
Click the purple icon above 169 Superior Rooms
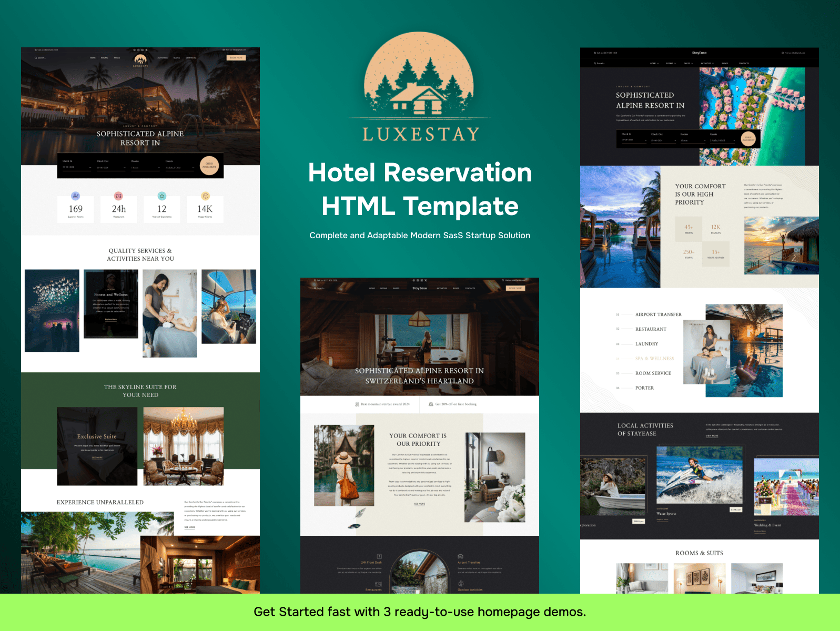(x=76, y=196)
